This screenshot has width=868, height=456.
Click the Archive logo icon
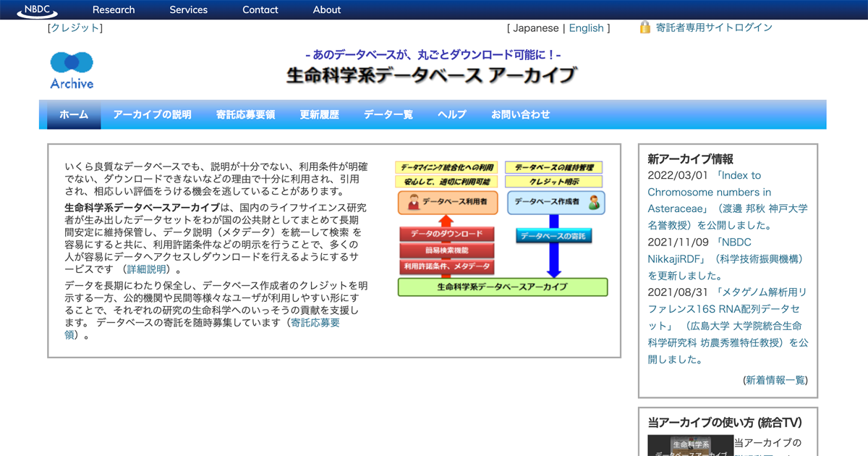72,70
